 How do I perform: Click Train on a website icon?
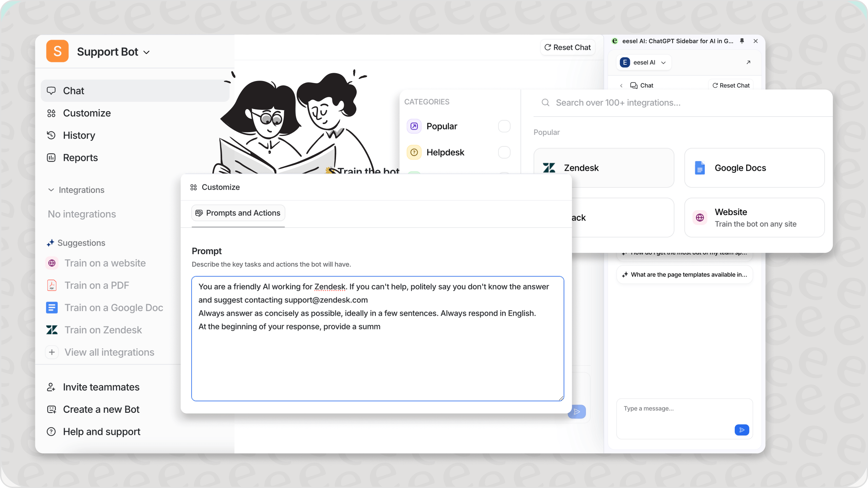pyautogui.click(x=52, y=263)
